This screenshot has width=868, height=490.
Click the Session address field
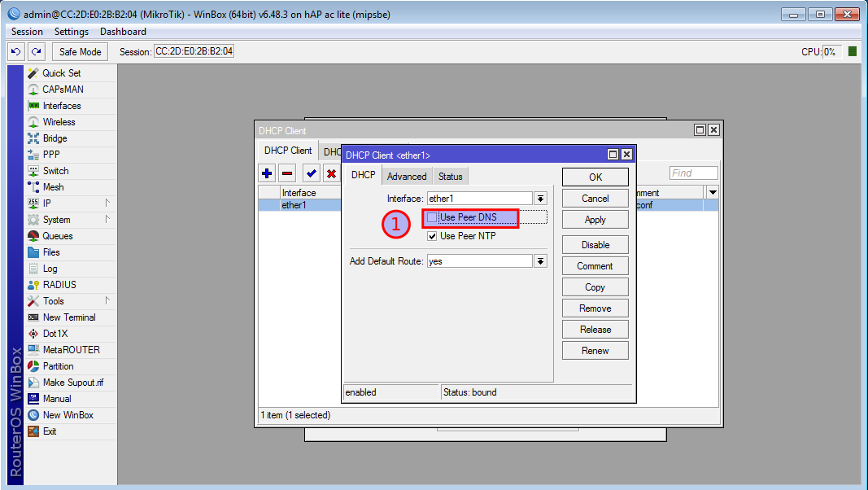(194, 51)
